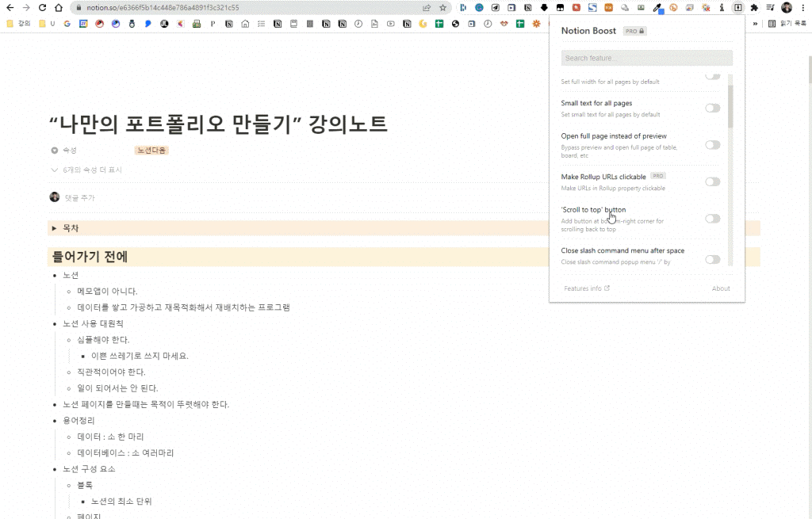Focus the 'Search feature' input
Image resolution: width=812 pixels, height=519 pixels.
click(647, 58)
